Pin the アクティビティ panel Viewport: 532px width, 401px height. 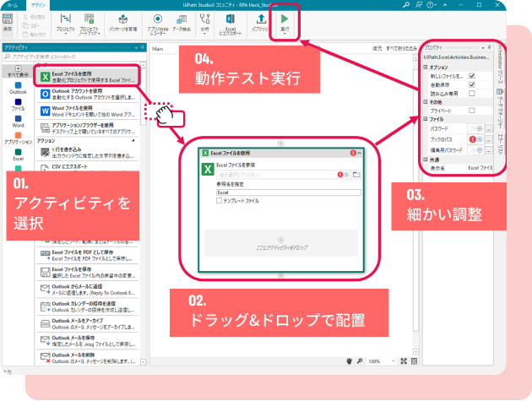pos(143,47)
